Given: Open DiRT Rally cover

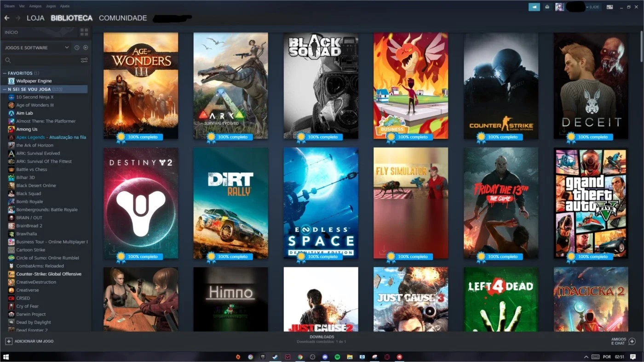Looking at the screenshot, I should 230,203.
